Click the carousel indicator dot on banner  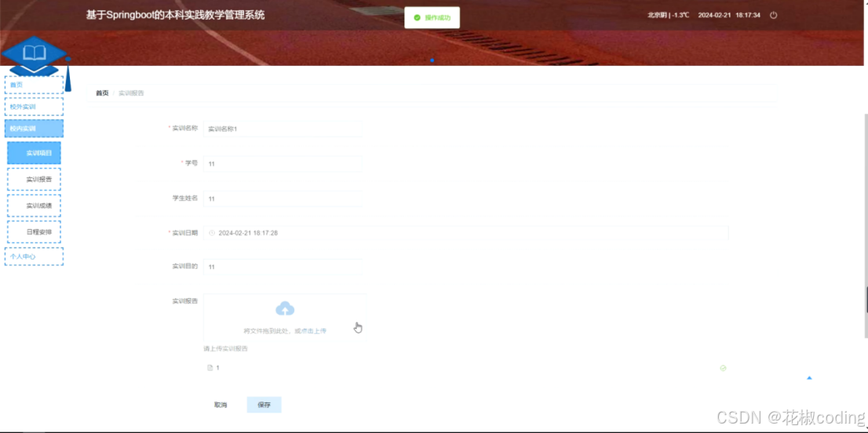pyautogui.click(x=432, y=60)
